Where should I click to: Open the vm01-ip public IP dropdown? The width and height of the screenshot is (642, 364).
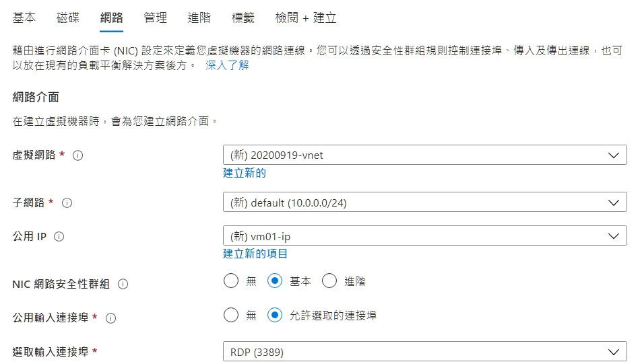coord(424,235)
